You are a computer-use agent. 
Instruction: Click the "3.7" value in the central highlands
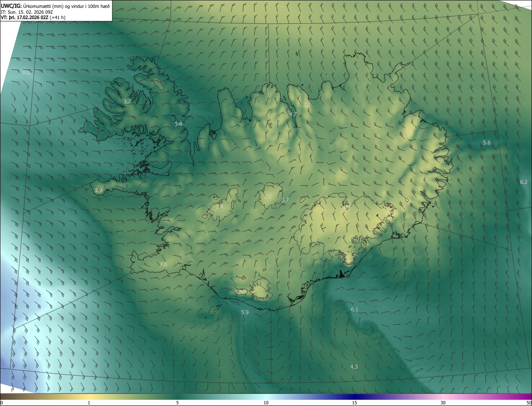coord(285,200)
